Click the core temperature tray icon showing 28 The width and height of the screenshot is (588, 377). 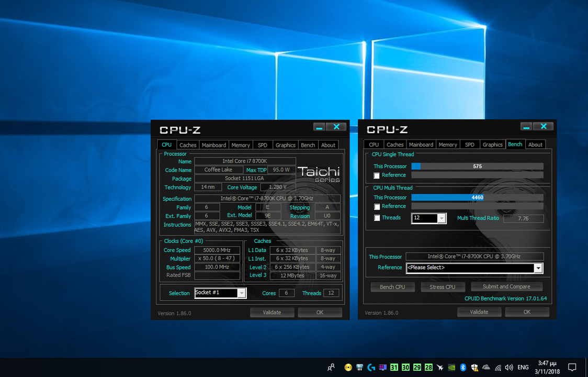(x=428, y=367)
